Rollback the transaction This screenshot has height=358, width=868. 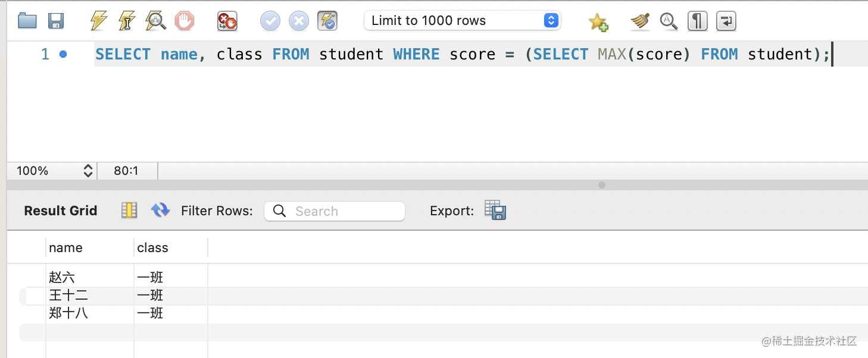pyautogui.click(x=299, y=21)
